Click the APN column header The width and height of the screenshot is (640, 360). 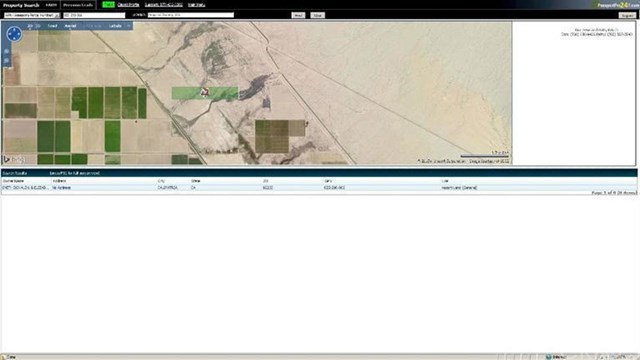tap(327, 181)
